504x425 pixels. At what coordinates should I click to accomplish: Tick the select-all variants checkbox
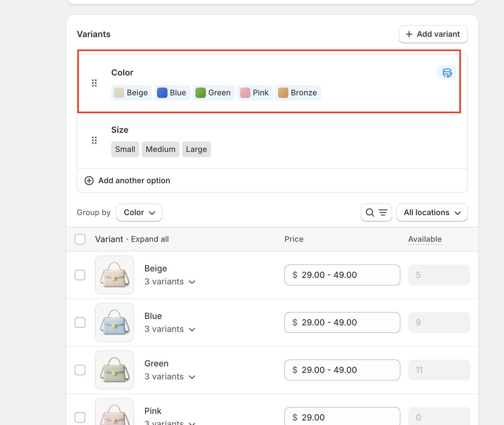click(x=80, y=239)
